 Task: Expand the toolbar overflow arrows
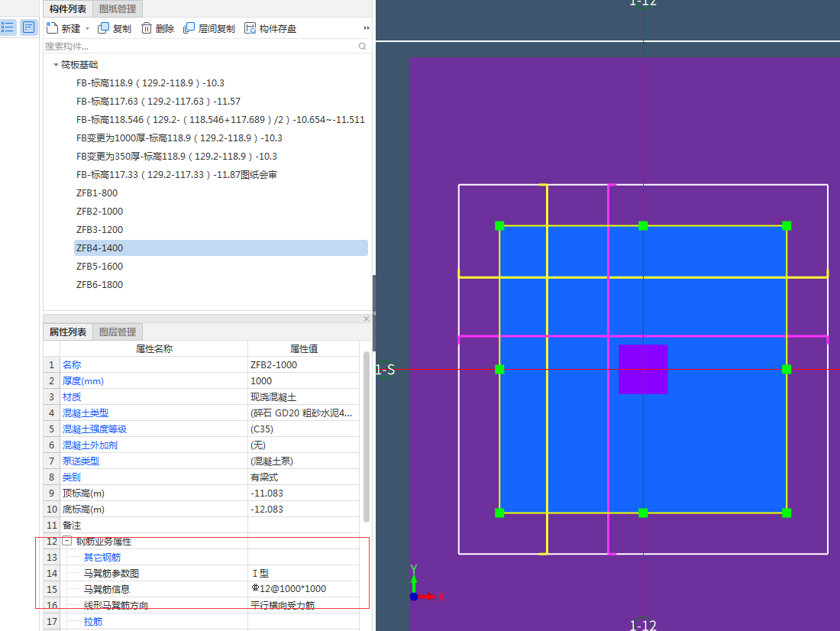(x=367, y=28)
